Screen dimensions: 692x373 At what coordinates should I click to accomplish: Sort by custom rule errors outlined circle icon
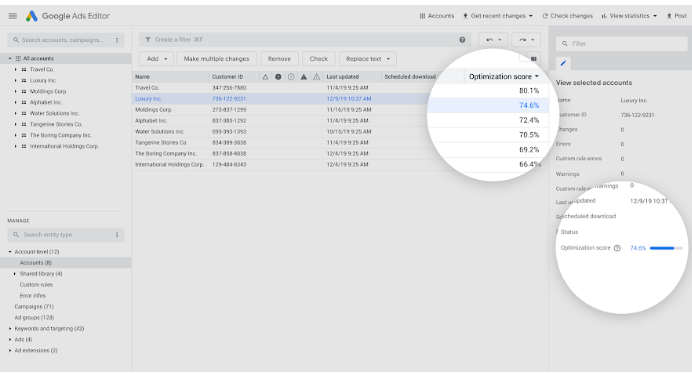tap(291, 77)
